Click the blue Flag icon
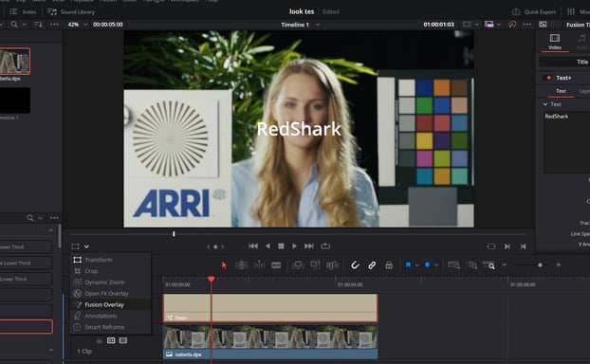Image resolution: width=590 pixels, height=364 pixels. (x=408, y=265)
